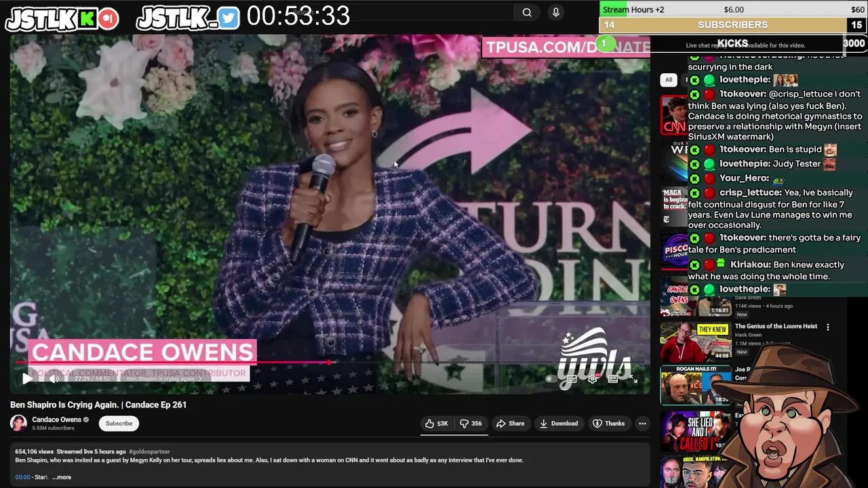This screenshot has height=488, width=868.
Task: Open the Hank Green channel name
Action: [x=748, y=335]
